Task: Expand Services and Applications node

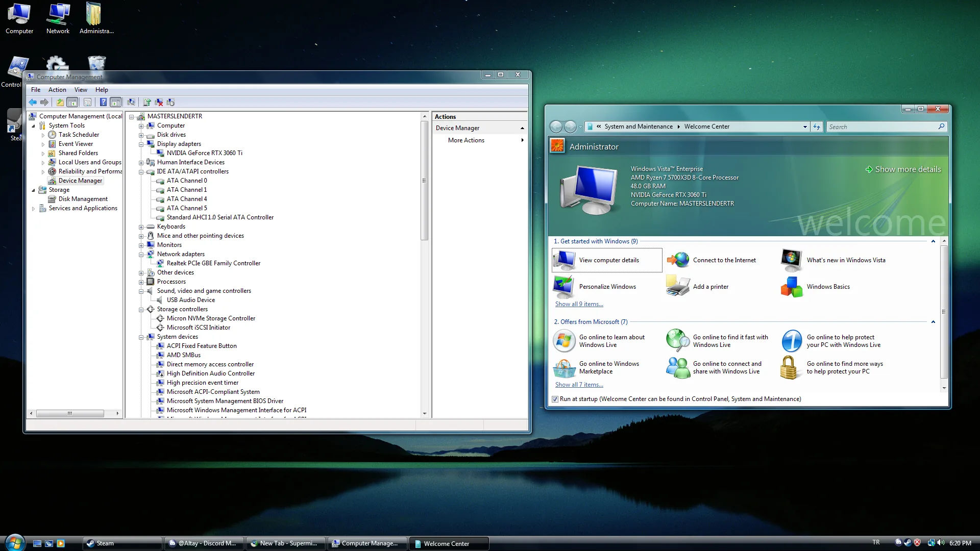Action: pyautogui.click(x=34, y=208)
